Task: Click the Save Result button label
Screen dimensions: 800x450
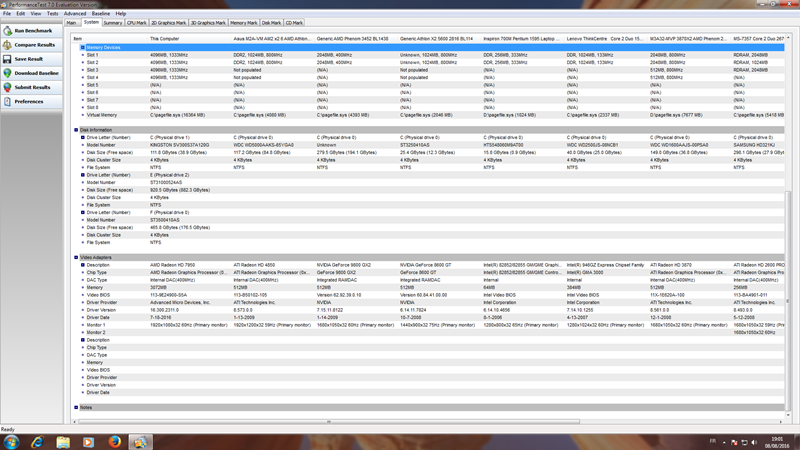Action: coord(29,59)
